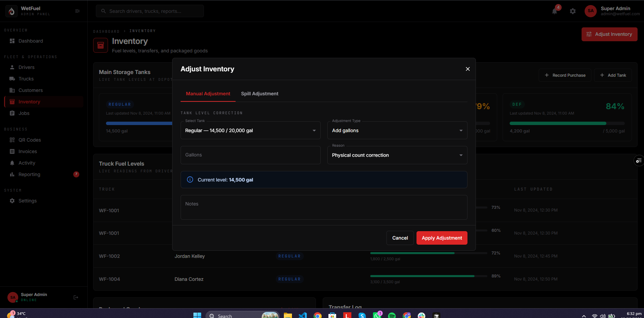Open Visual Studio Code from the taskbar

(303, 316)
